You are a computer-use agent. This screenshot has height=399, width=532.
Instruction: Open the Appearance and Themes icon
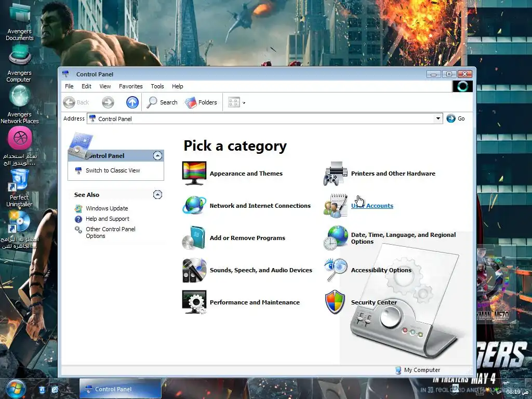pyautogui.click(x=194, y=173)
